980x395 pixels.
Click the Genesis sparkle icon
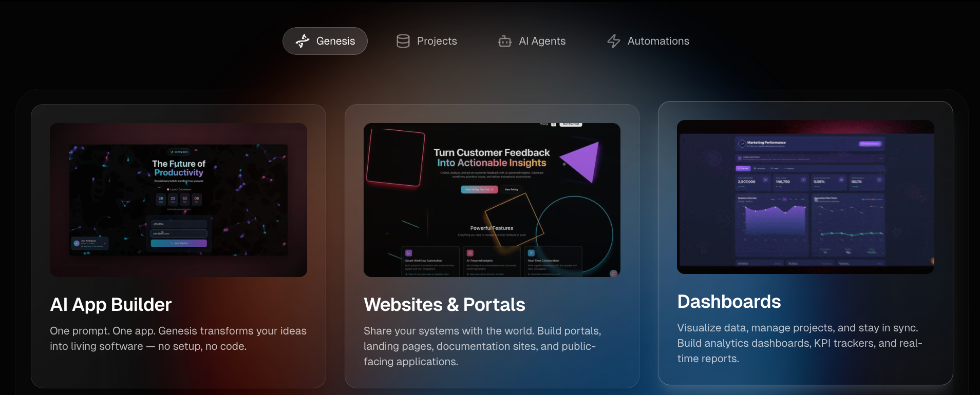pos(303,41)
